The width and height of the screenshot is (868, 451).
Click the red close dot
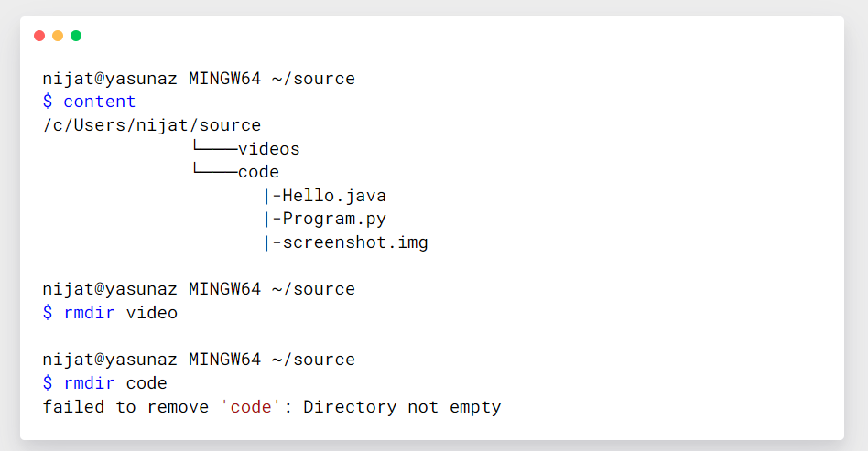(x=39, y=36)
